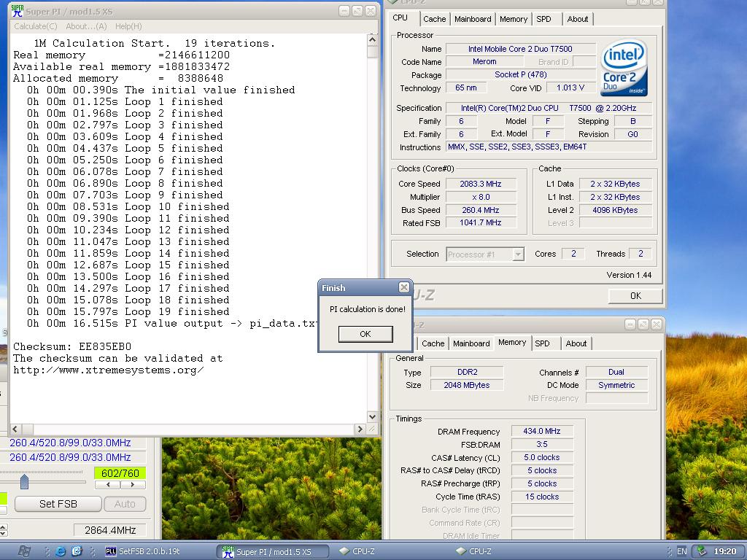Switch to Memory tab in upper CPU-Z

513,19
